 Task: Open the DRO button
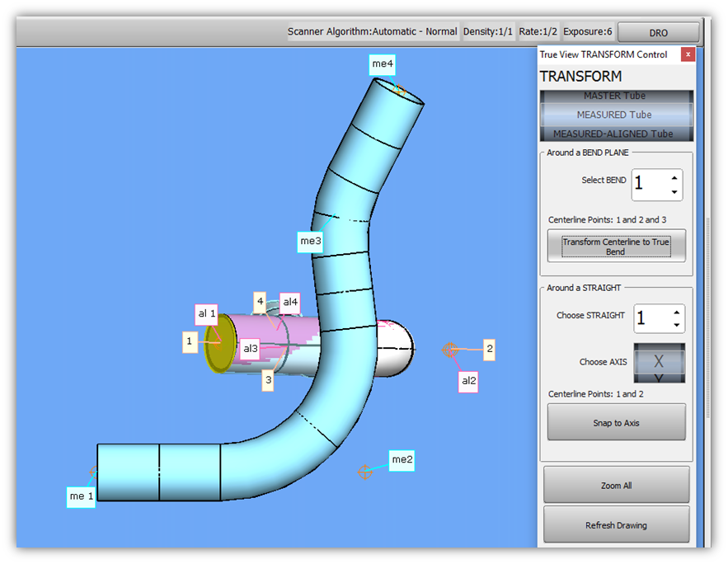pyautogui.click(x=658, y=33)
